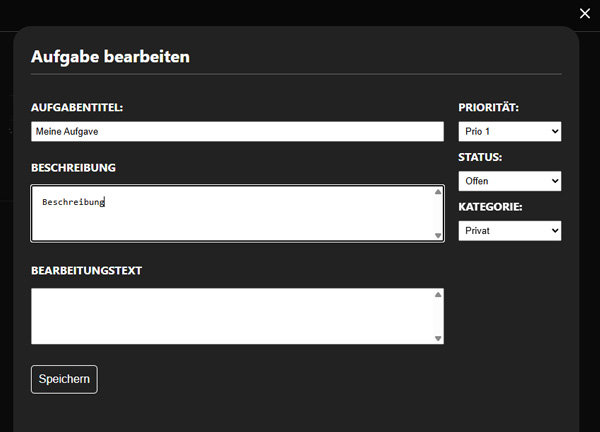The width and height of the screenshot is (600, 432).
Task: Click the 'BEARBEITUNGSTEXT' label
Action: pyautogui.click(x=86, y=271)
